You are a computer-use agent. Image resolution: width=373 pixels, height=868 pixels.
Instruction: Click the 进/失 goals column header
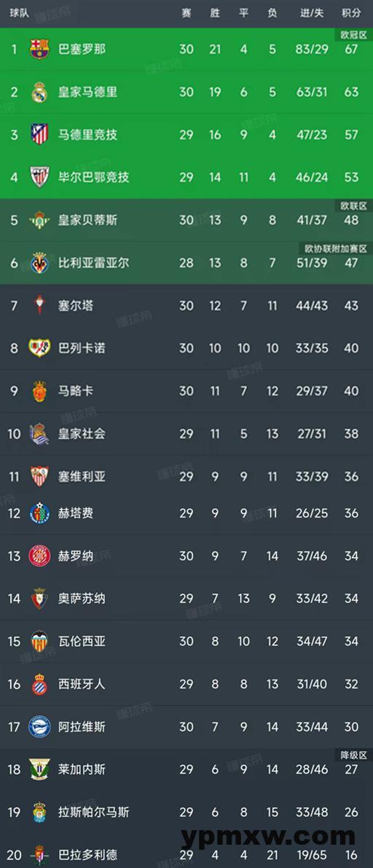[312, 13]
